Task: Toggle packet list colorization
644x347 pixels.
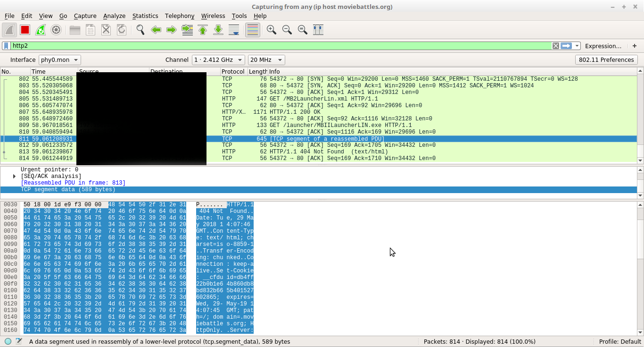Action: 253,30
